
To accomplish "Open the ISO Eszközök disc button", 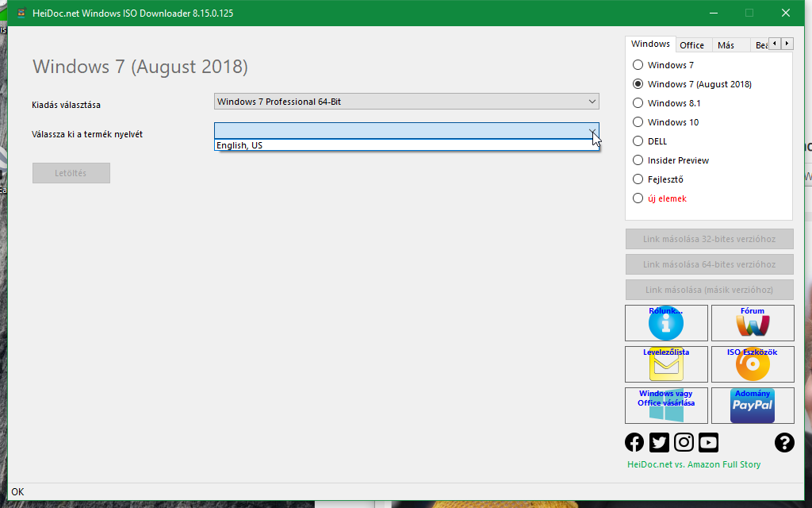I will (753, 364).
